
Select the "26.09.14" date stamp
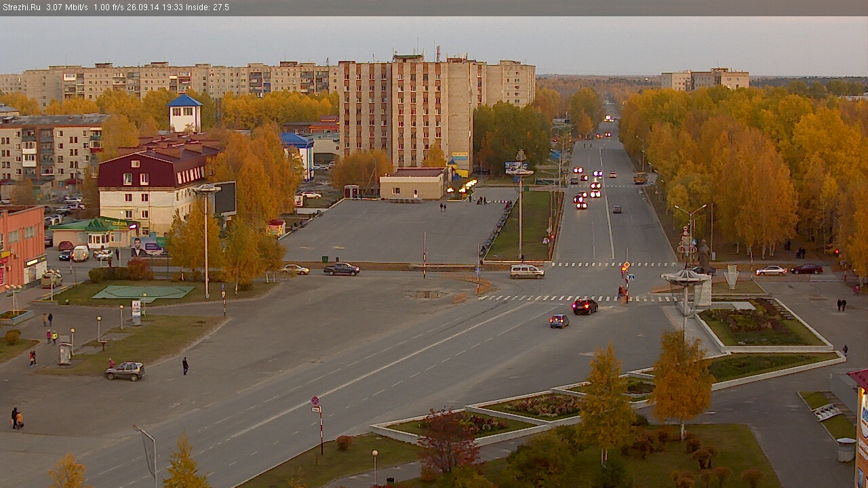(x=142, y=7)
